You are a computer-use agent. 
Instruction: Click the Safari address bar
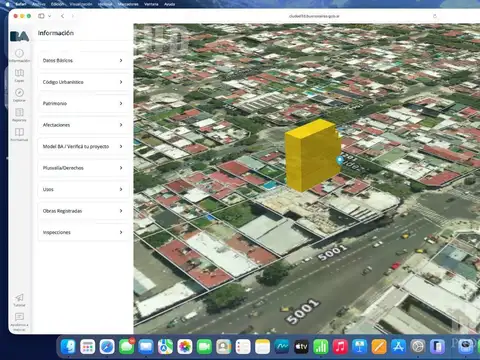[314, 16]
